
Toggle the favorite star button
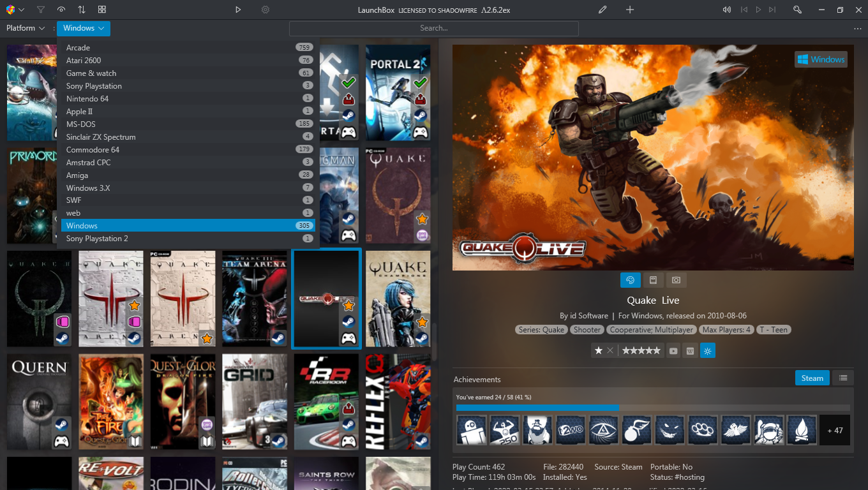point(598,350)
